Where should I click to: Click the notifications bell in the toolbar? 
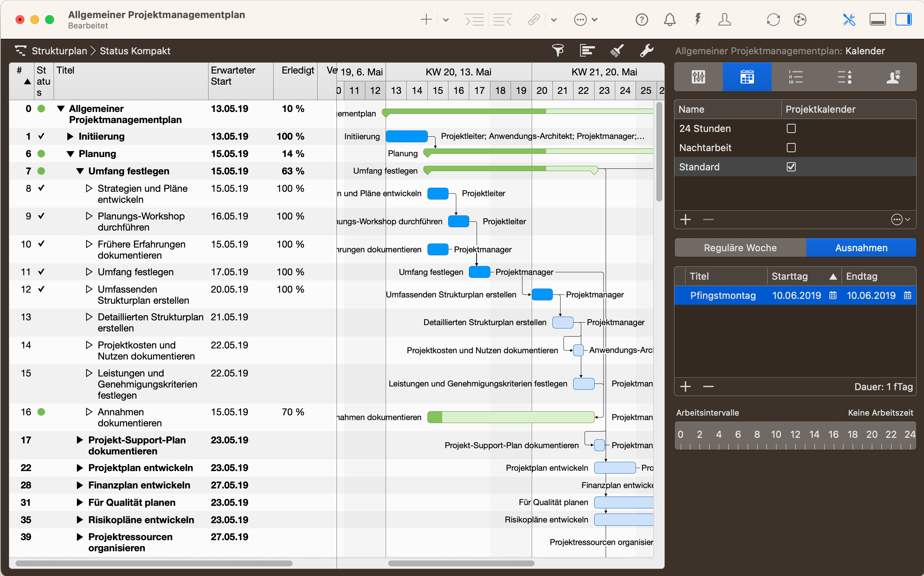click(x=670, y=20)
